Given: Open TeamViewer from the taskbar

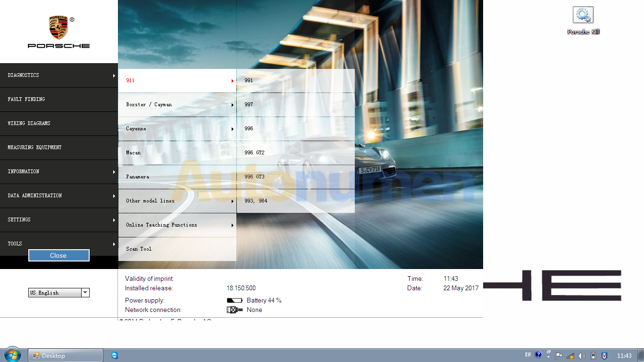Looking at the screenshot, I should pyautogui.click(x=114, y=355).
